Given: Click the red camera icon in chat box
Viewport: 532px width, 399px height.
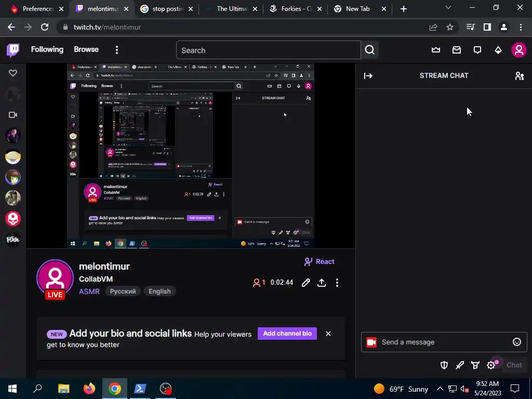Looking at the screenshot, I should click(x=371, y=342).
